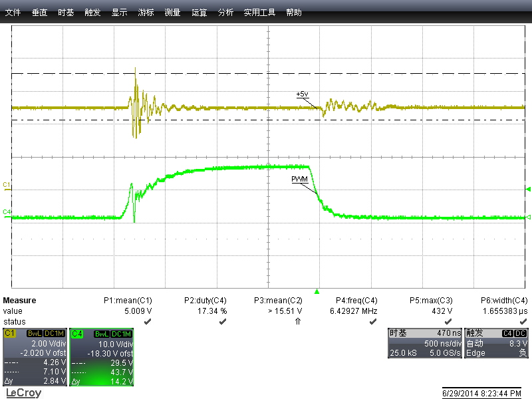Click the P2:duty(C4) measurement header
This screenshot has width=532, height=399.
(x=205, y=301)
